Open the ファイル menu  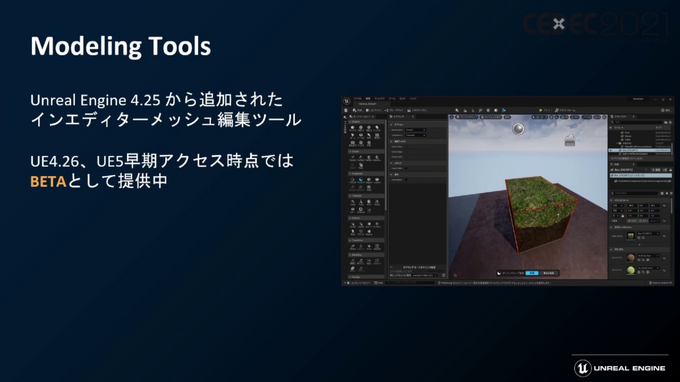coord(358,98)
